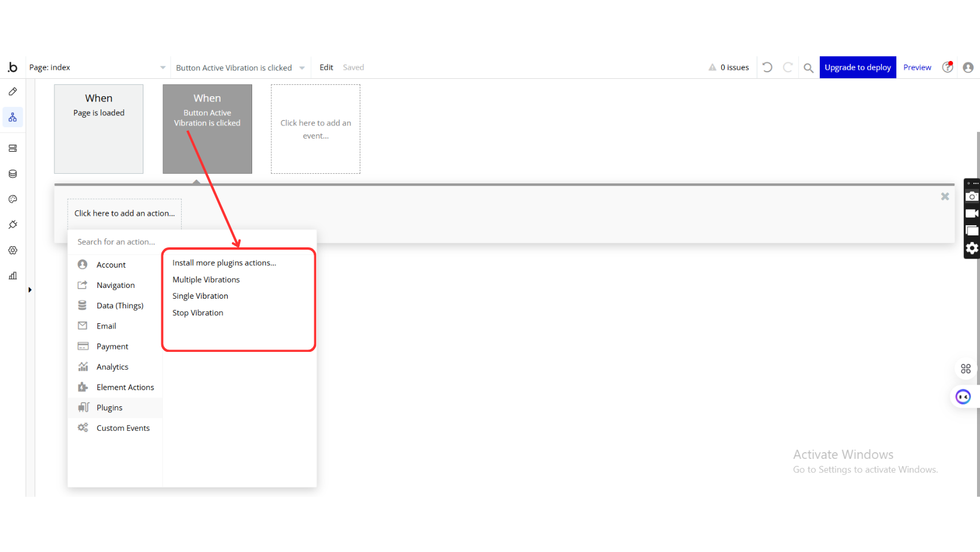Click the 0 issues label
Screen dimensions: 980x552
[x=734, y=68]
